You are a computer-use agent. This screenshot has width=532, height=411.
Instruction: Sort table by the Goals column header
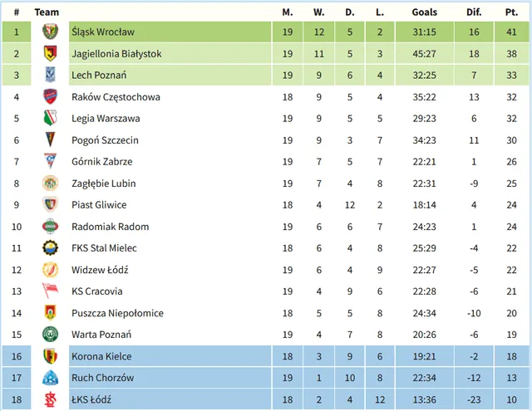[424, 12]
